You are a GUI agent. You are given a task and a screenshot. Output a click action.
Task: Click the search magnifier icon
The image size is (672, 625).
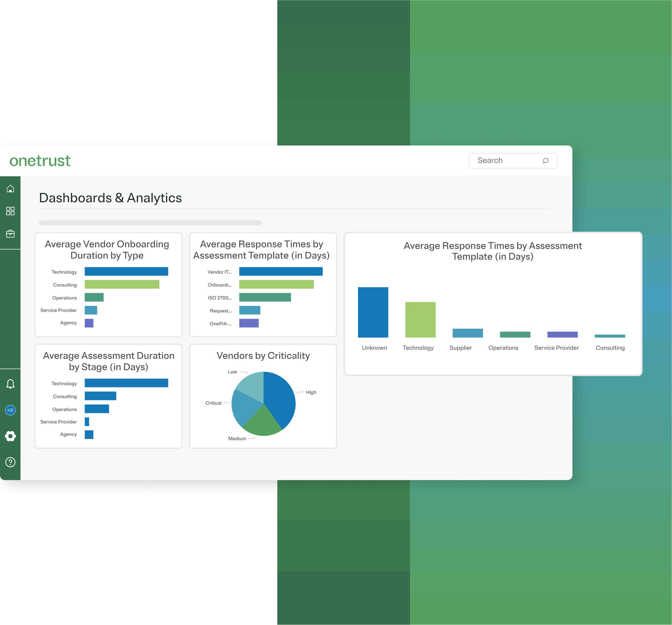545,161
